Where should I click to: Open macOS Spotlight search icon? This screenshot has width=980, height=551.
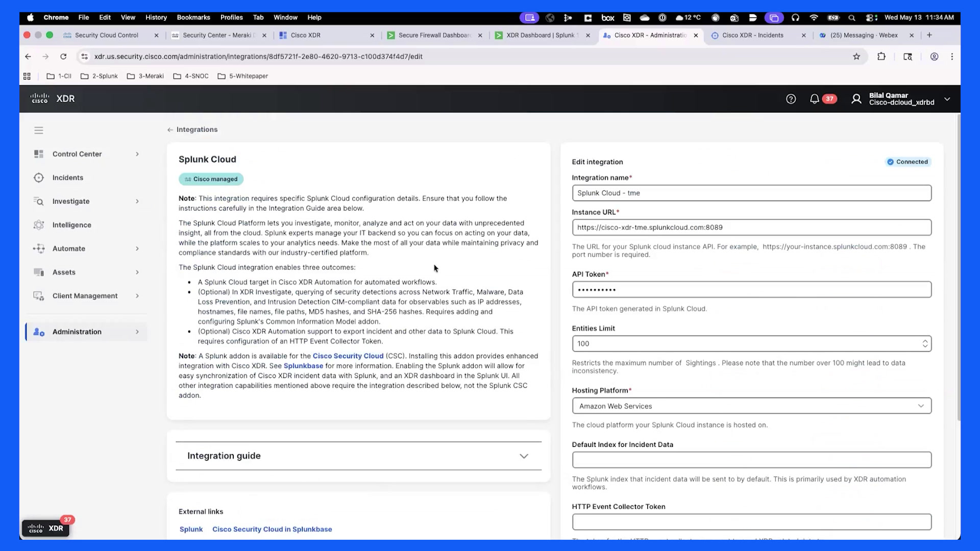coord(851,17)
